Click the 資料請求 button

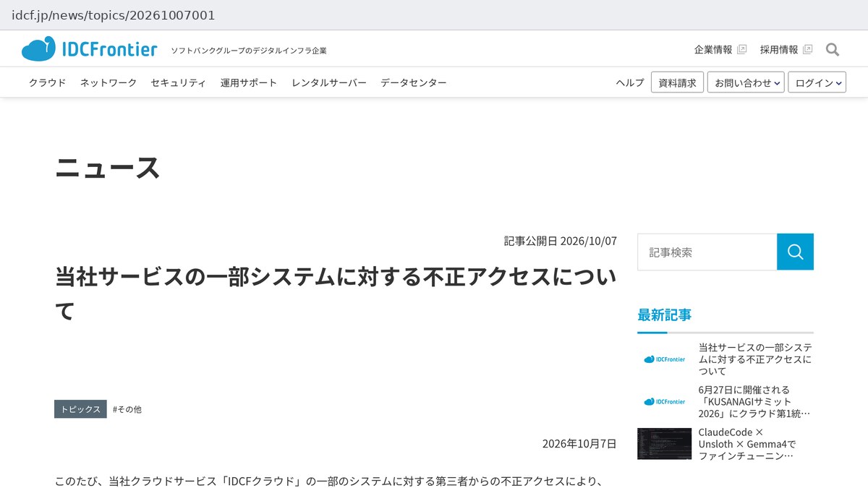point(677,82)
